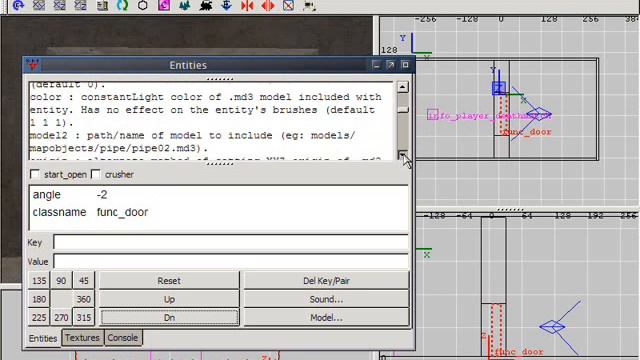This screenshot has height=360, width=640.
Task: Set angle to 135
Action: 39,281
